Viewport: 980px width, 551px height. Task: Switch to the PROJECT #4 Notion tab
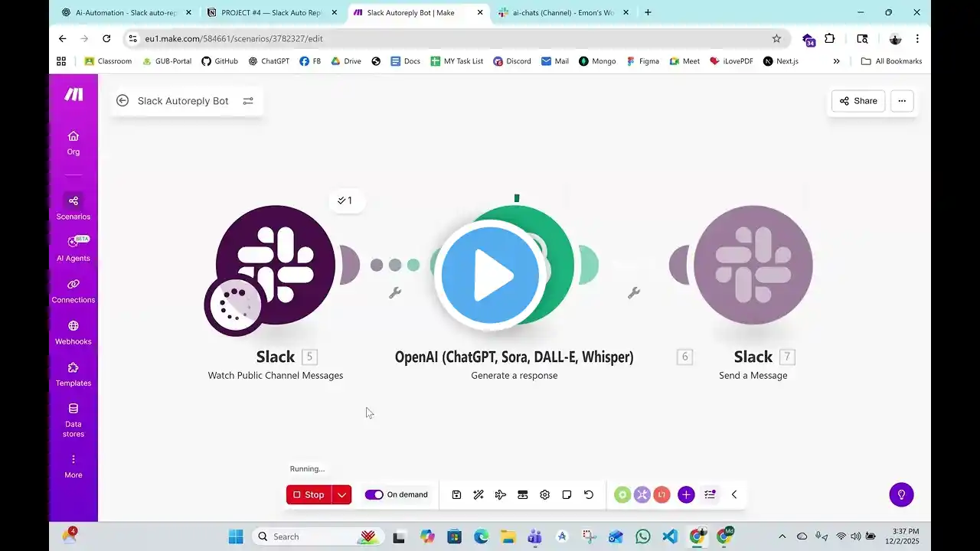pyautogui.click(x=271, y=12)
